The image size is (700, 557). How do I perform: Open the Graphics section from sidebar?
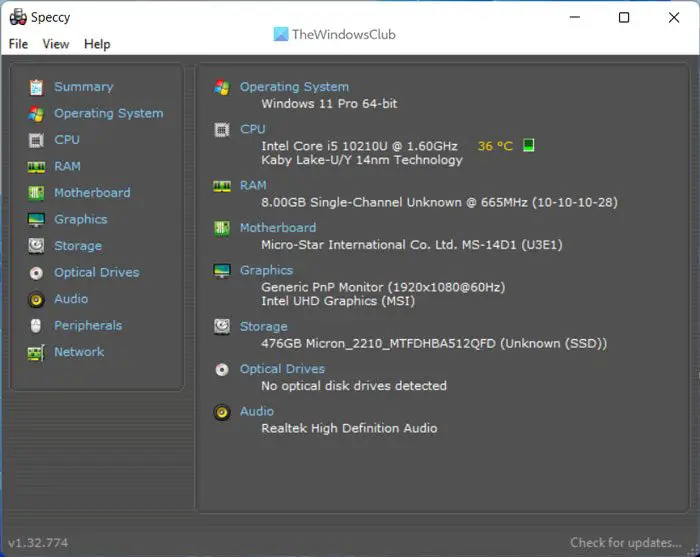[x=80, y=220]
